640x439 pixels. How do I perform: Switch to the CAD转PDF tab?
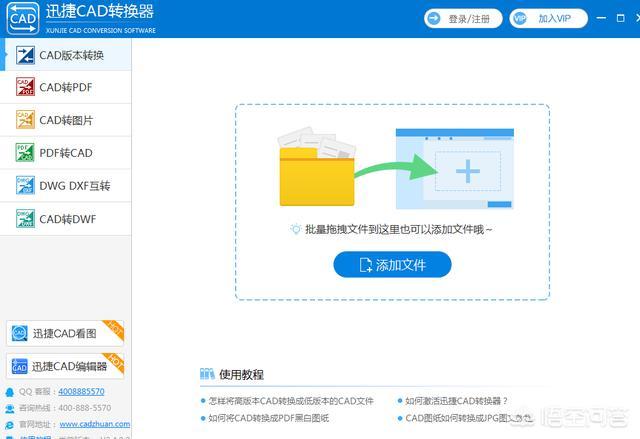[66, 87]
